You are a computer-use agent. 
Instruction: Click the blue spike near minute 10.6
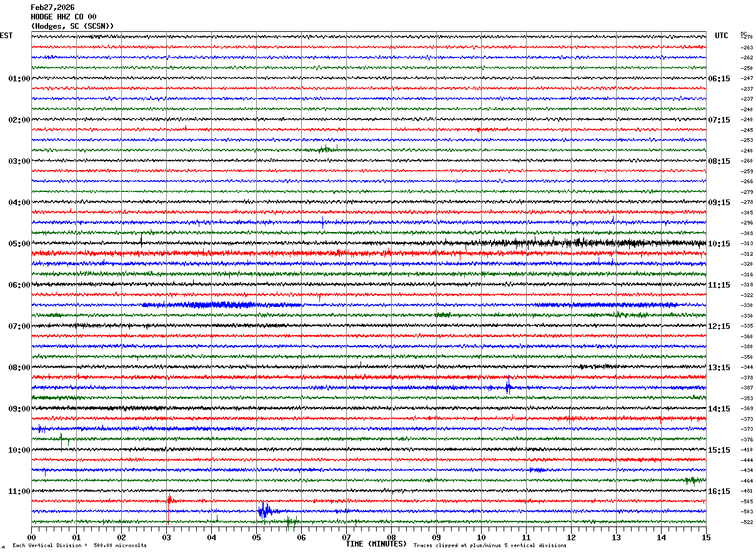click(x=508, y=387)
